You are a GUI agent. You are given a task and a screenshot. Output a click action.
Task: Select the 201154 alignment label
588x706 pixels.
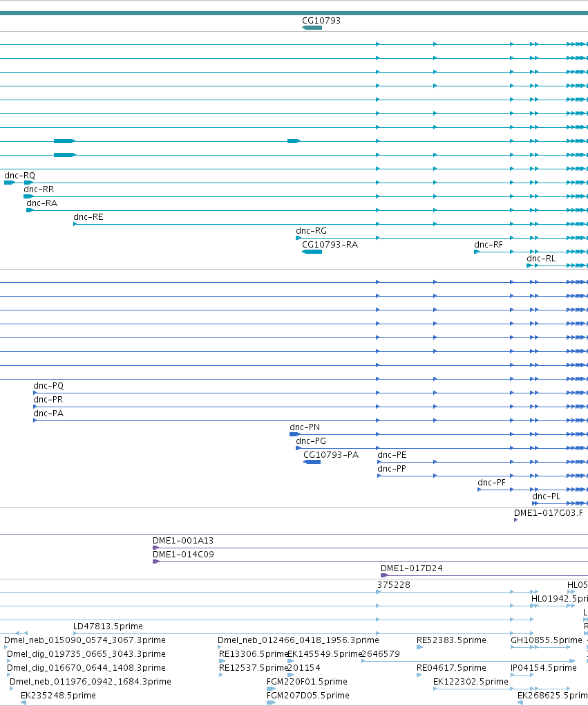[303, 668]
